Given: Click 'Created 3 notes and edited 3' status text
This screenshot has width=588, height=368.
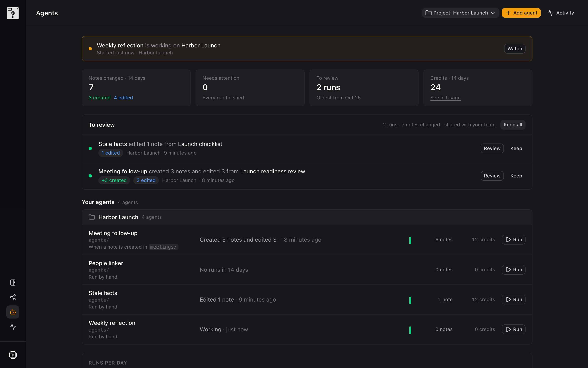Looking at the screenshot, I should tap(238, 240).
